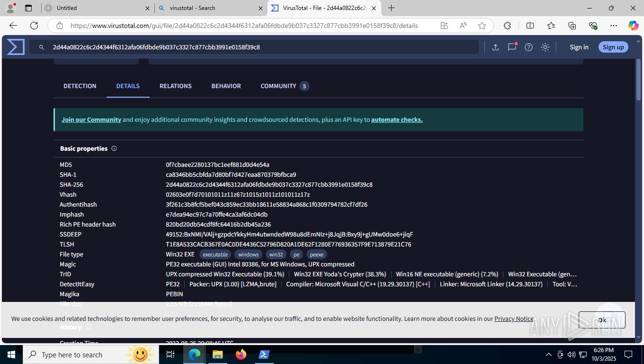Screen dimensions: 644x364
Task: Open the favorites list icon
Action: click(x=551, y=26)
